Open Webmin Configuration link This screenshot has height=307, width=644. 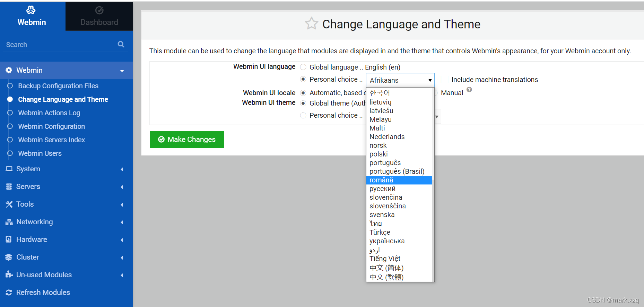click(x=51, y=126)
